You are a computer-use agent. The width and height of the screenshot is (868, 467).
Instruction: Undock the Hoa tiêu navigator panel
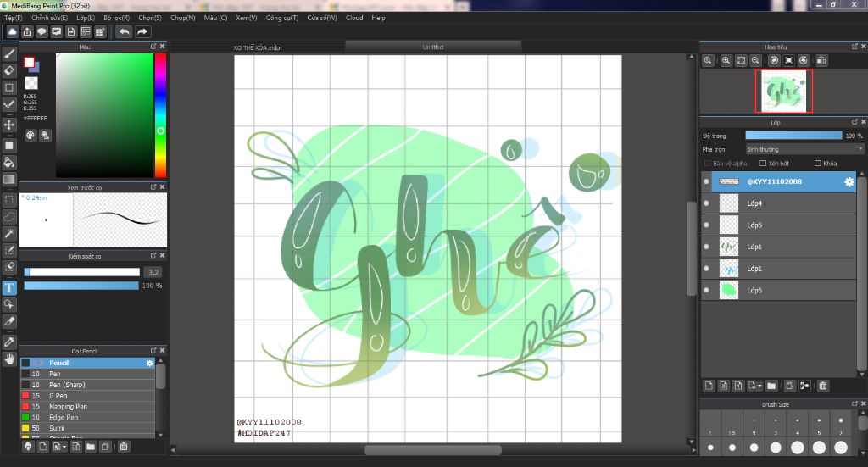[x=854, y=47]
